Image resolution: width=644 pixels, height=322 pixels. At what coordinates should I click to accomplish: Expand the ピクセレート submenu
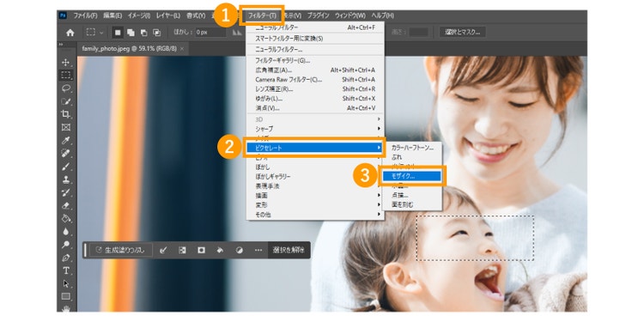click(x=315, y=148)
